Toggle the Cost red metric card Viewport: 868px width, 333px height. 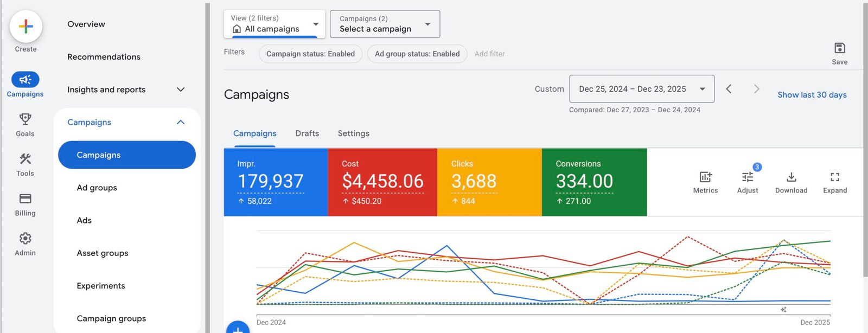click(382, 182)
